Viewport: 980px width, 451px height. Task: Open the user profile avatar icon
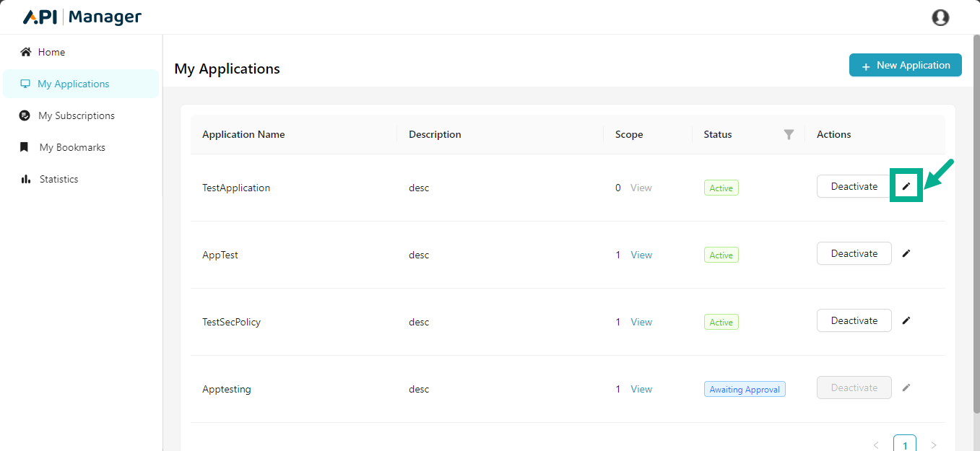pyautogui.click(x=940, y=17)
